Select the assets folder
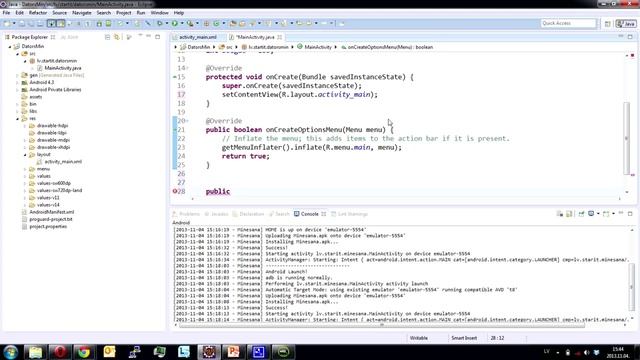This screenshot has height=360, width=640. (x=36, y=97)
